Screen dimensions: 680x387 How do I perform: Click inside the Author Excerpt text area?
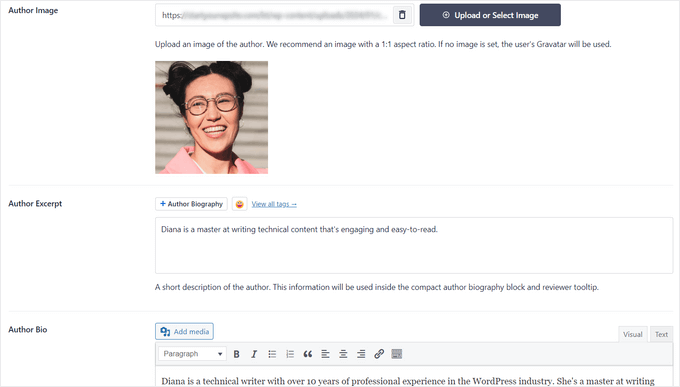(414, 246)
